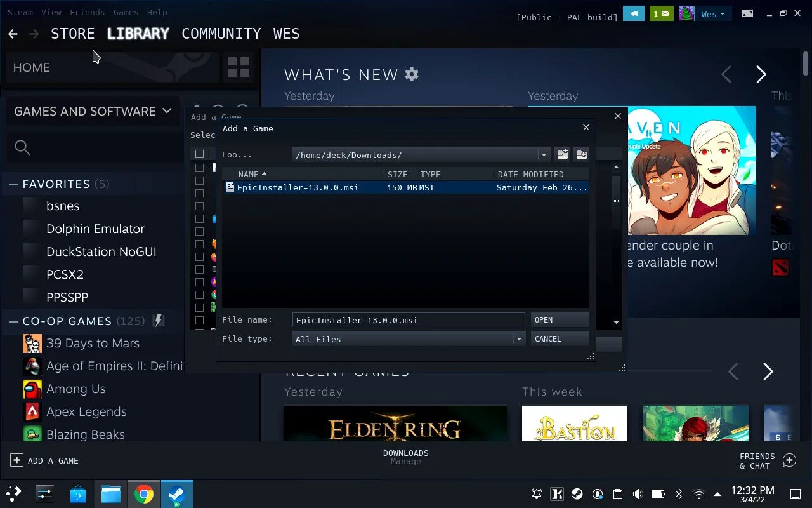Go up one folder in file dialog
The width and height of the screenshot is (812, 508).
(x=562, y=154)
